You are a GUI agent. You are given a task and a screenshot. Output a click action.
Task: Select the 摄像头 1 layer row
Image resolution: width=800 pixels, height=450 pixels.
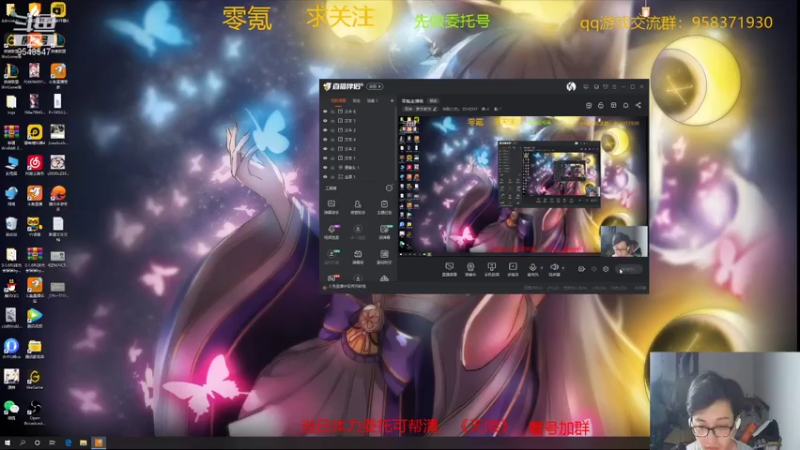tap(359, 167)
